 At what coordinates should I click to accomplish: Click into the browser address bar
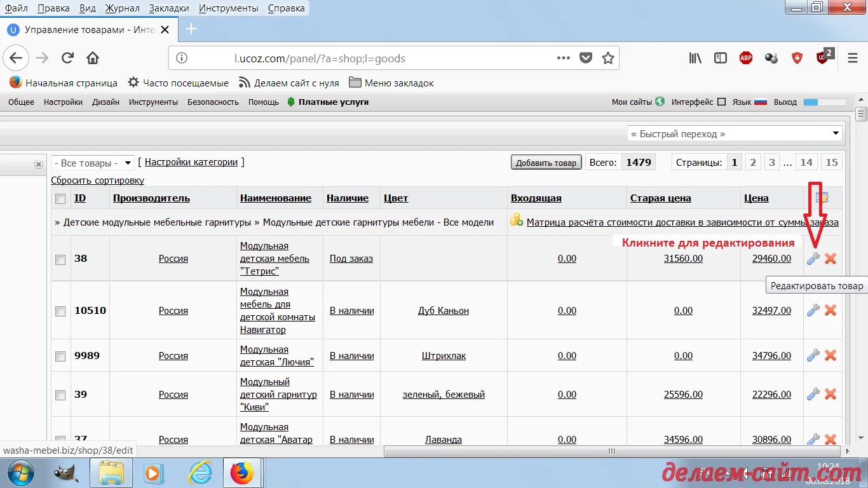tap(394, 58)
